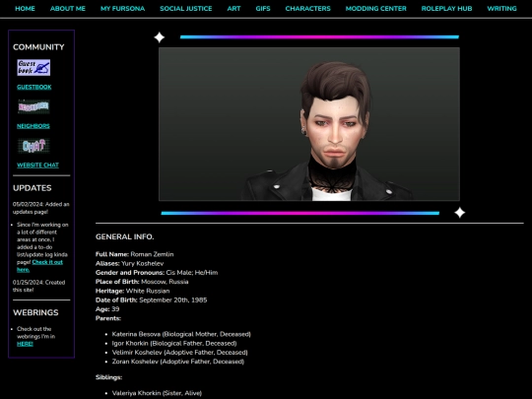This screenshot has width=532, height=399.
Task: Click the COMMUNITY sidebar heading
Action: pyautogui.click(x=38, y=47)
